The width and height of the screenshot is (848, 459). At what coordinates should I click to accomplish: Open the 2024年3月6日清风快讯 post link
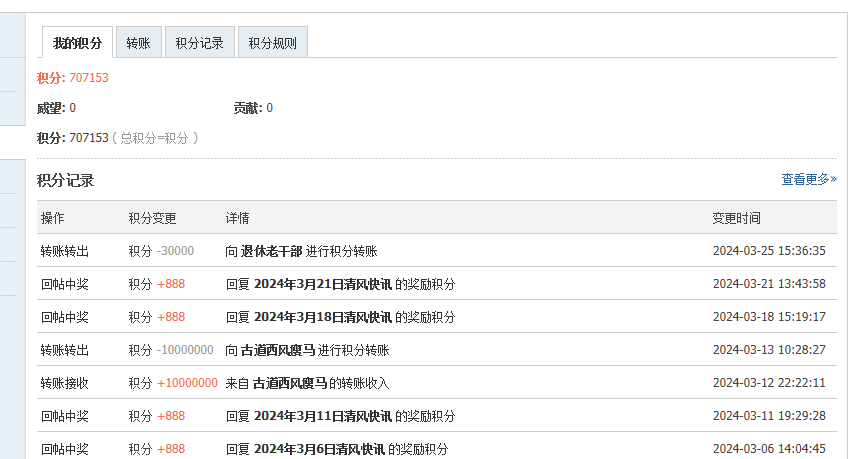point(318,449)
